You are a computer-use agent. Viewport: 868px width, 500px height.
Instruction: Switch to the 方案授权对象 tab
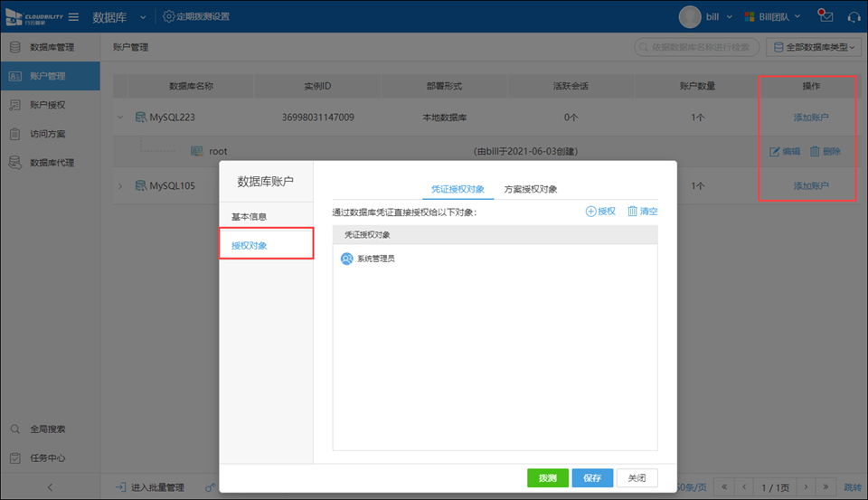(x=530, y=189)
